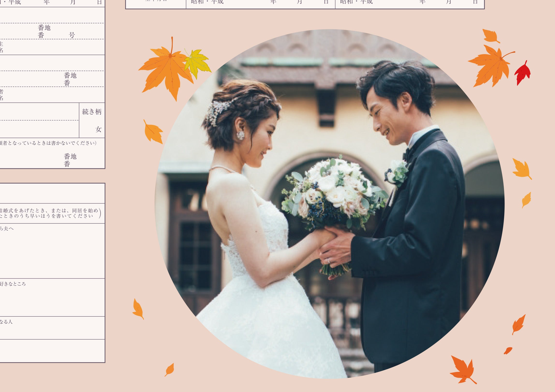
Task: Click the 続き柄 label
Action: (x=92, y=112)
